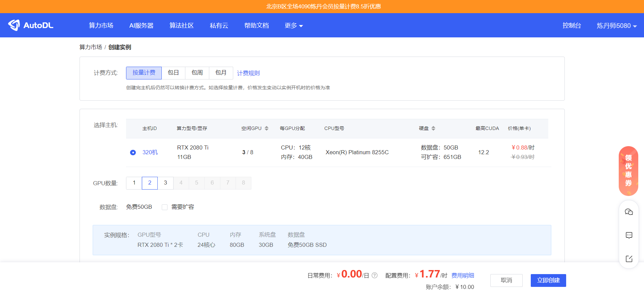Click the 最高CUDA column header
Screen dimensions: 644x298
487,128
